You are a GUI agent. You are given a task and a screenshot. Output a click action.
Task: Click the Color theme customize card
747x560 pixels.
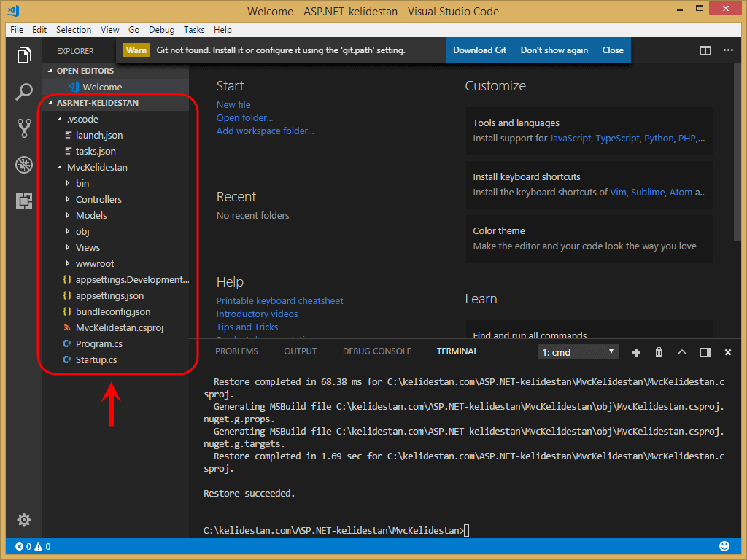tap(589, 238)
